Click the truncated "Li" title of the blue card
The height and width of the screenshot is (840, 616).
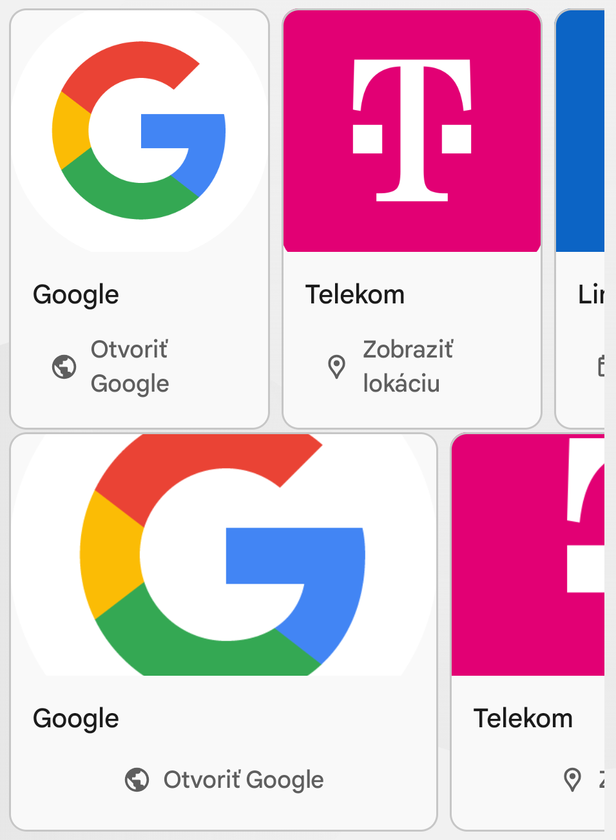pos(591,295)
